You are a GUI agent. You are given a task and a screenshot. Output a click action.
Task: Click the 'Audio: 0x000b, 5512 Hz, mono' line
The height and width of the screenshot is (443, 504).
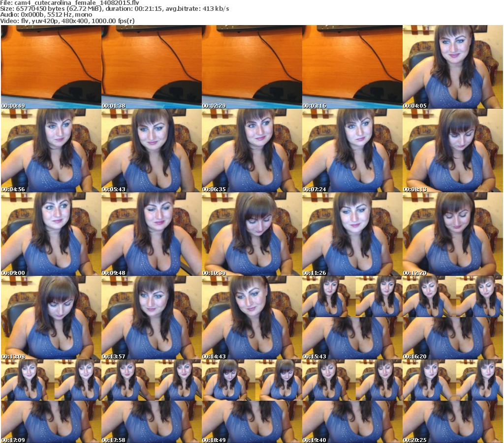point(46,15)
